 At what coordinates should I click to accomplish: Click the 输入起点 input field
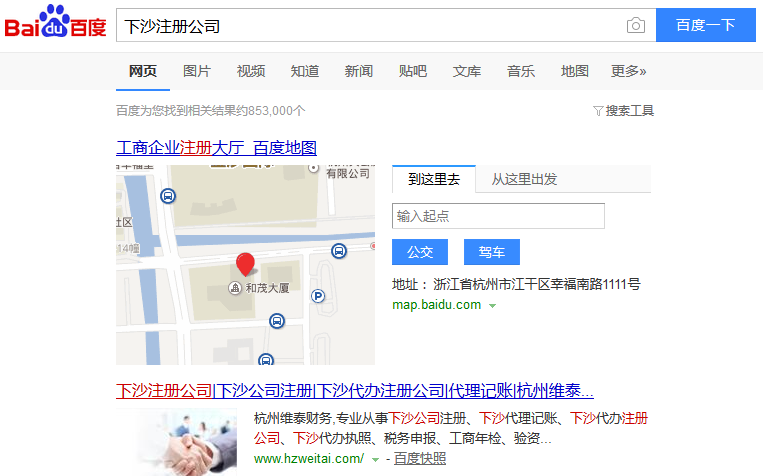tap(498, 216)
